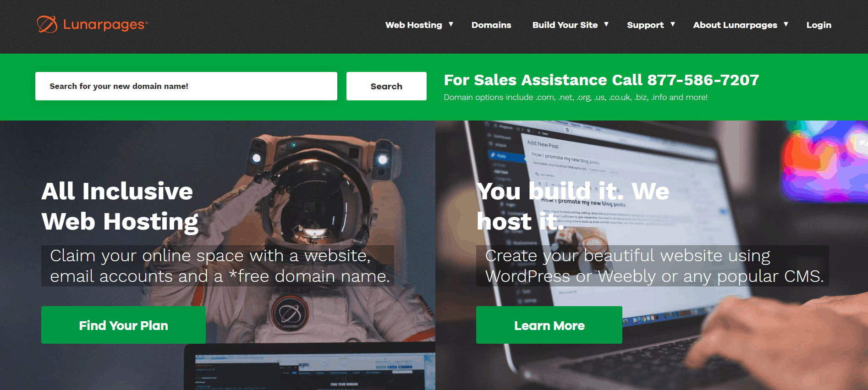Click the All Inclusive Web Hosting heading
The image size is (868, 390).
point(120,206)
